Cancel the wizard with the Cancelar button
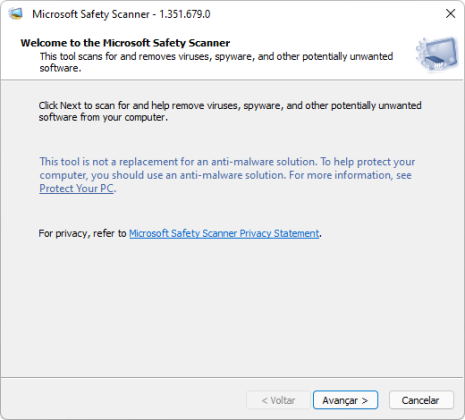The width and height of the screenshot is (465, 420). coord(421,400)
